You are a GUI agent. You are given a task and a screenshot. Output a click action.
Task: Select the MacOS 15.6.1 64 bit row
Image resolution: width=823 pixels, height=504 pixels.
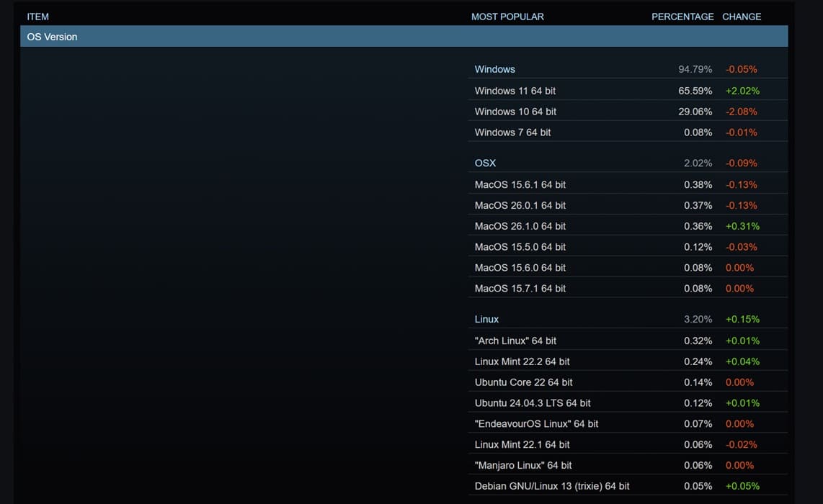[x=520, y=184]
